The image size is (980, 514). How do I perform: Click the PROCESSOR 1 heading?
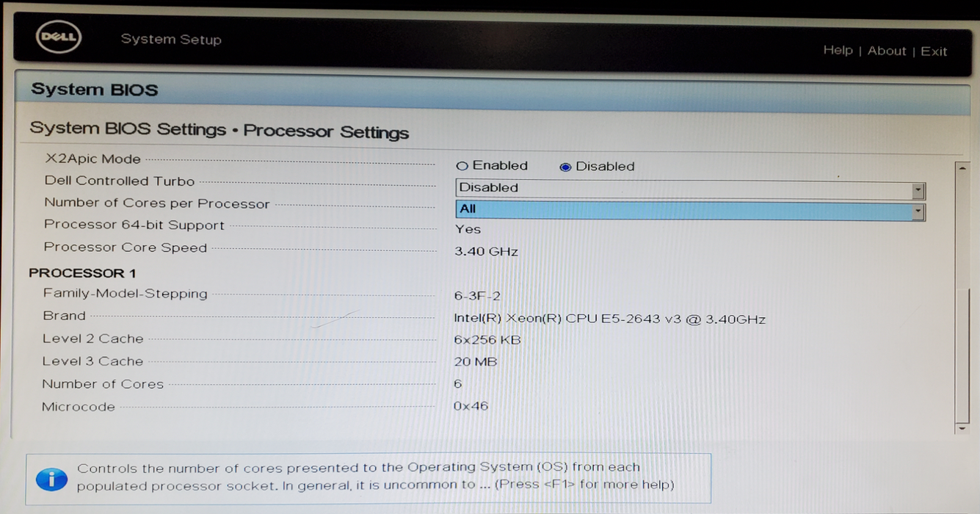82,273
